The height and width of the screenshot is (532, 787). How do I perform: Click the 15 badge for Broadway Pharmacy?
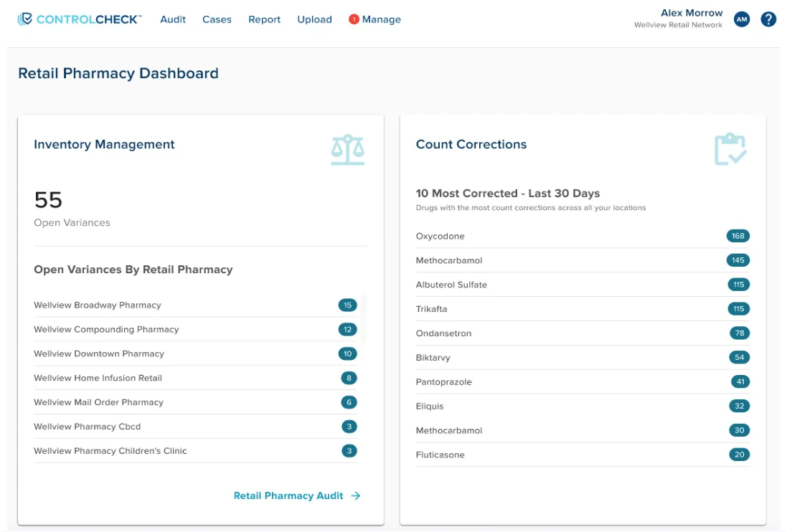click(347, 305)
